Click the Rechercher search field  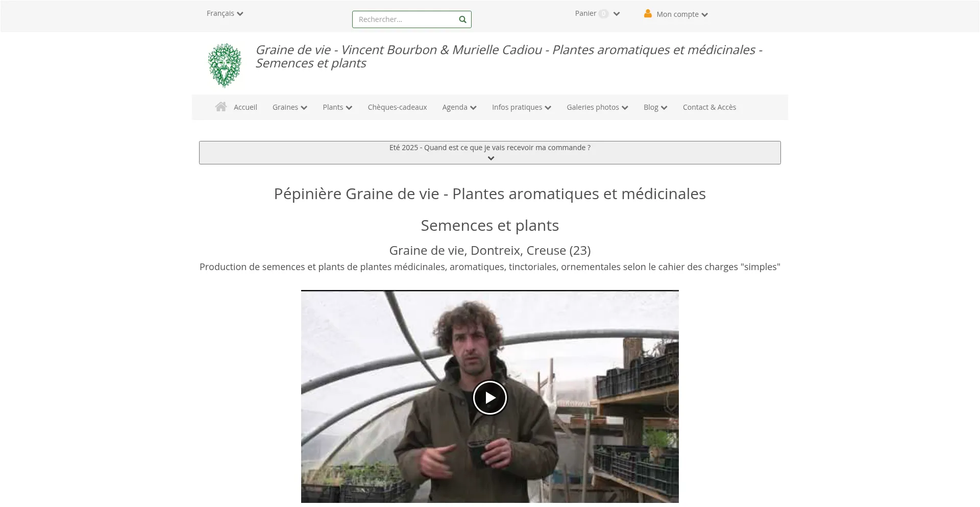[406, 19]
